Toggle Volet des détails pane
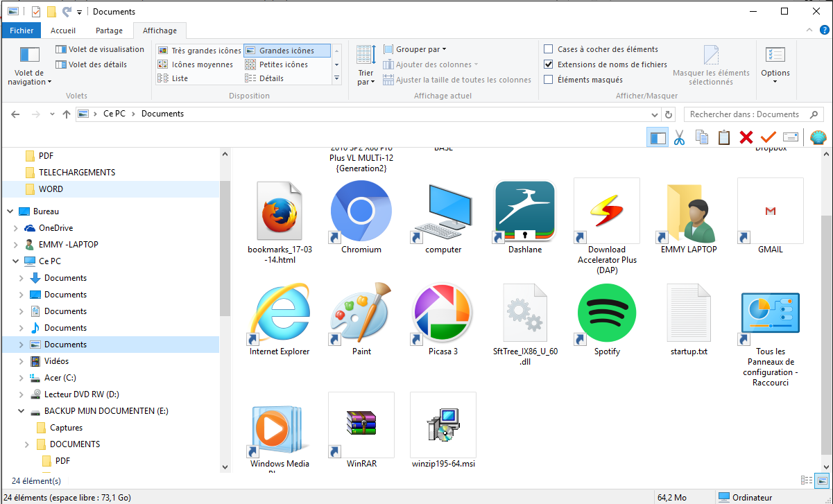833x504 pixels. click(x=91, y=64)
